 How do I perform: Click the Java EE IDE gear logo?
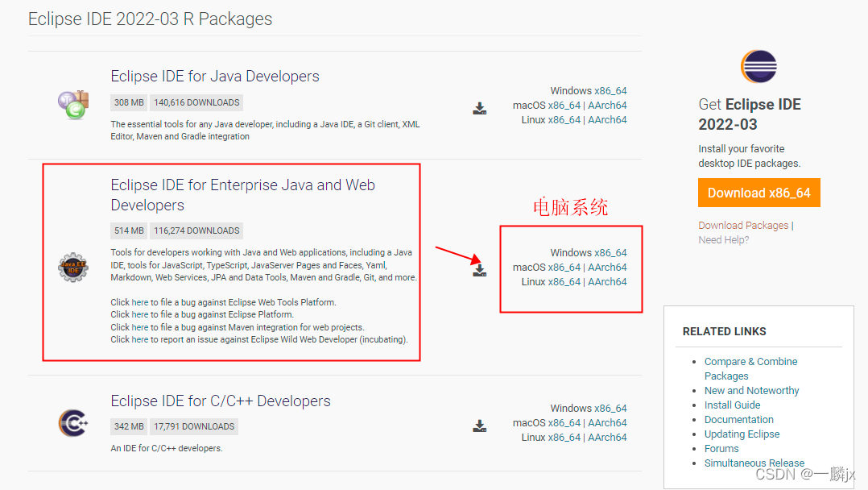point(73,268)
